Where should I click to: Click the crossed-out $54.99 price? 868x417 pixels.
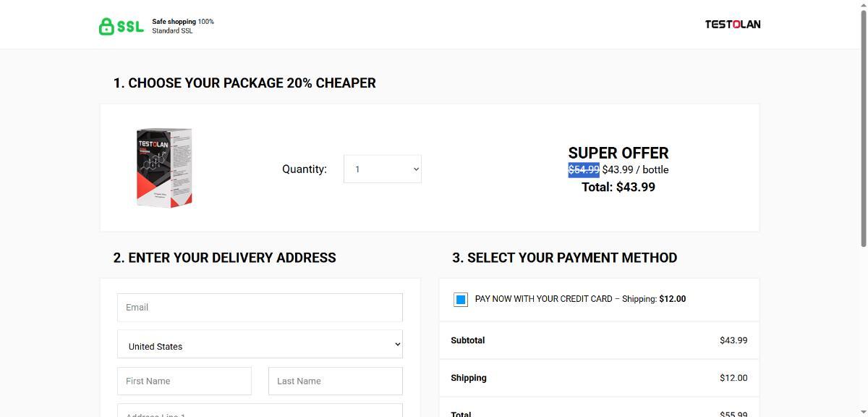(584, 169)
